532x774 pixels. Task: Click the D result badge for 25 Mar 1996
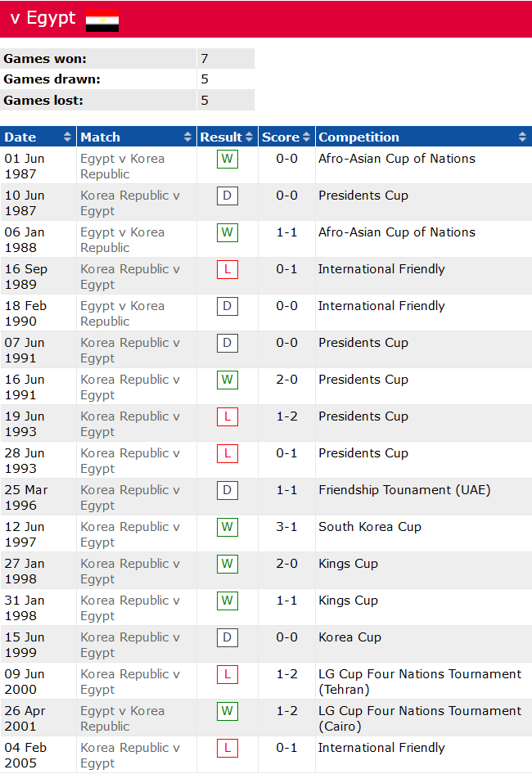(228, 490)
